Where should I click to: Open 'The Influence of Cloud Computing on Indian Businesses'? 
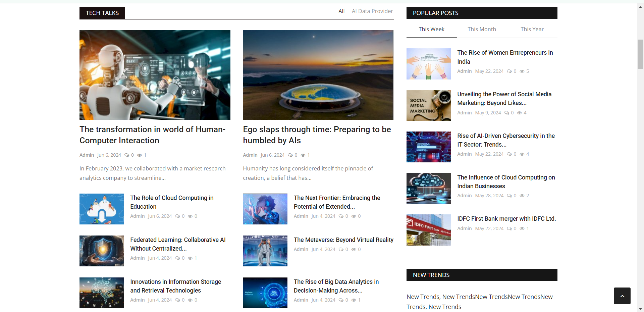pos(506,182)
